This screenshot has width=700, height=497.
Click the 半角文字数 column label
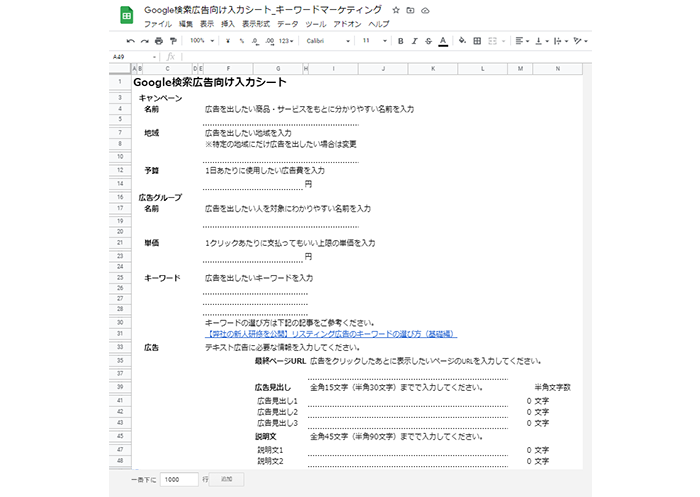coord(553,388)
